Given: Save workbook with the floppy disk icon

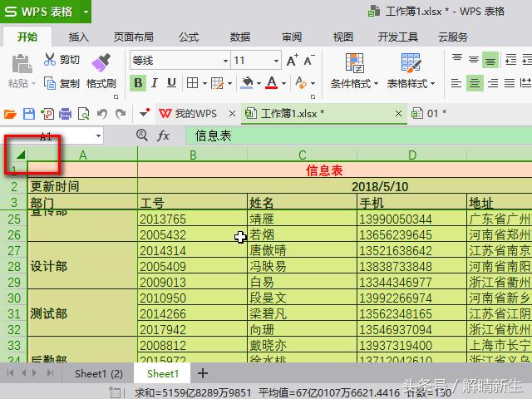Looking at the screenshot, I should pos(29,114).
